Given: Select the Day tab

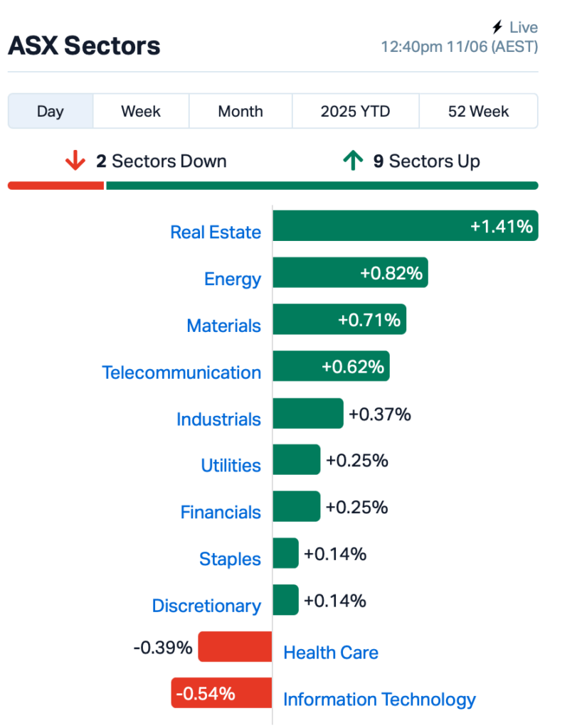Looking at the screenshot, I should (x=51, y=111).
